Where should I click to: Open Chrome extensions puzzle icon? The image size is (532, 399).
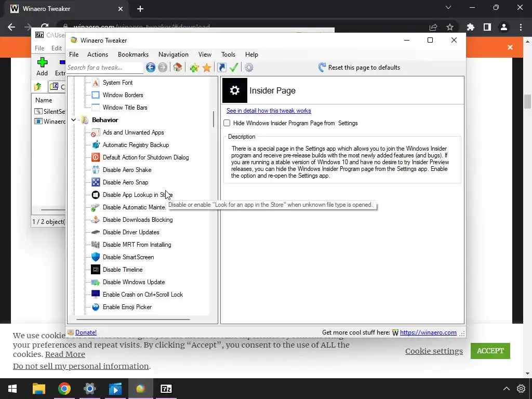[x=471, y=27]
